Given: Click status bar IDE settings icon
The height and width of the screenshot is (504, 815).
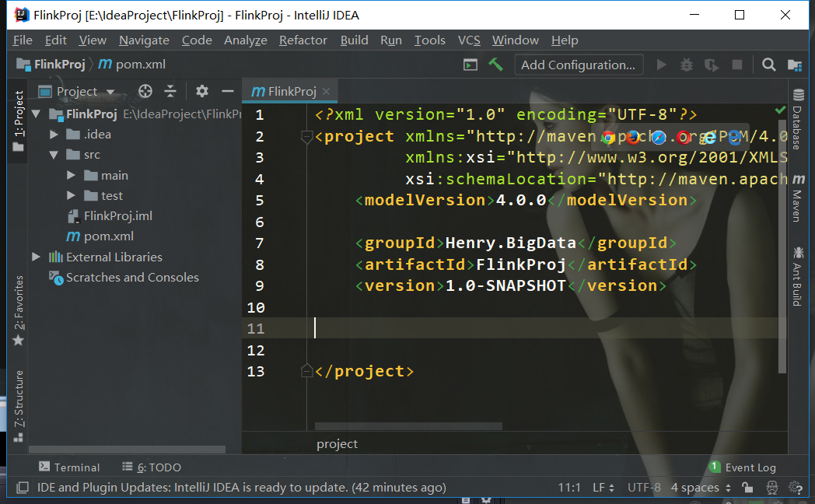Looking at the screenshot, I should (x=796, y=488).
